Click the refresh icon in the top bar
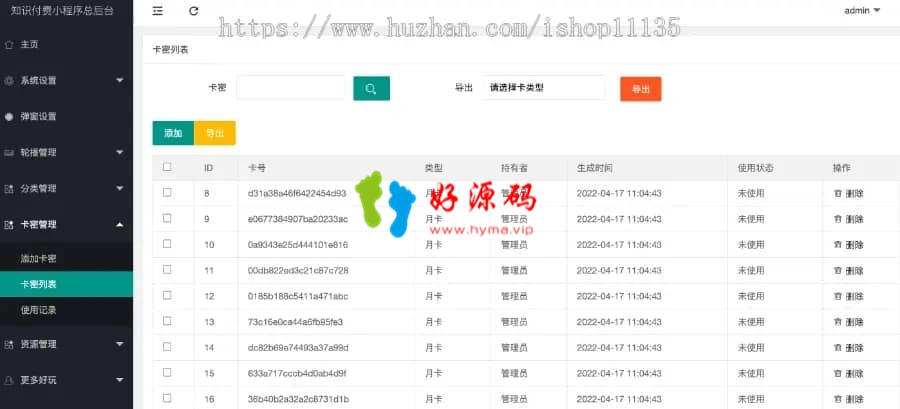 pos(194,11)
